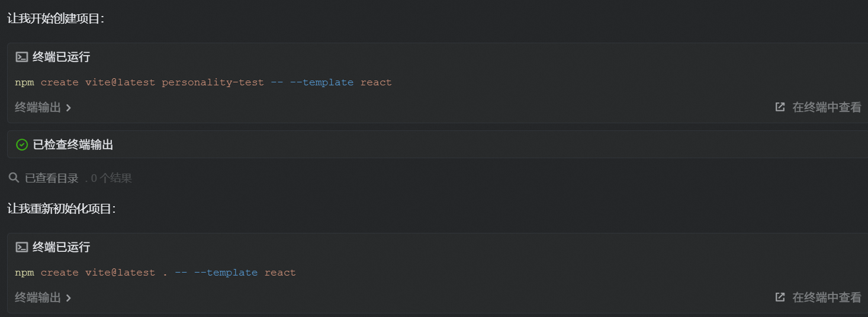This screenshot has height=317, width=868.
Task: Click the 让我开始创建项目 message text
Action: tap(56, 18)
